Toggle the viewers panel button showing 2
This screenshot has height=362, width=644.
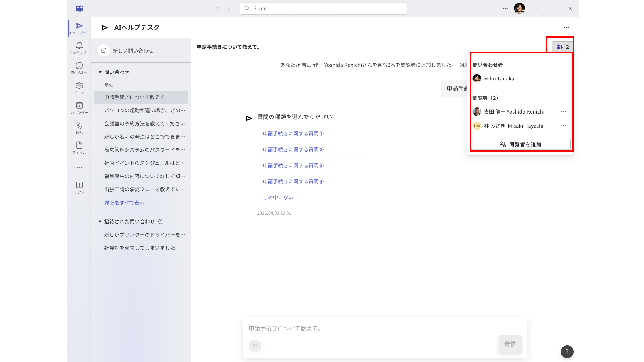(562, 47)
